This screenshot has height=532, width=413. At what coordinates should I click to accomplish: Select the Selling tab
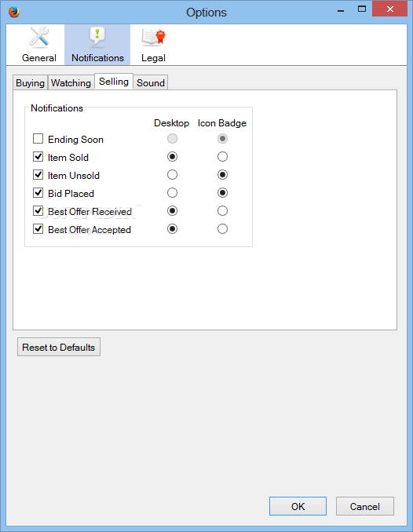pos(114,82)
